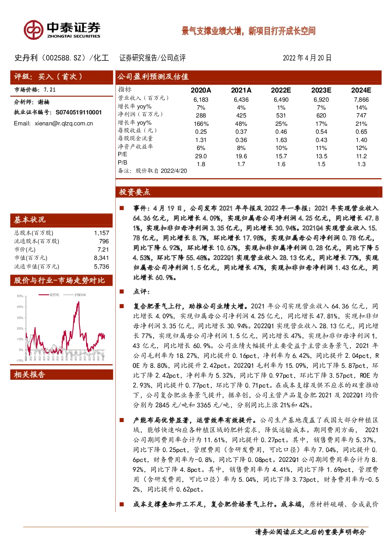This screenshot has width=392, height=555.
Task: Click the 投资要点 section header
Action: pos(249,192)
